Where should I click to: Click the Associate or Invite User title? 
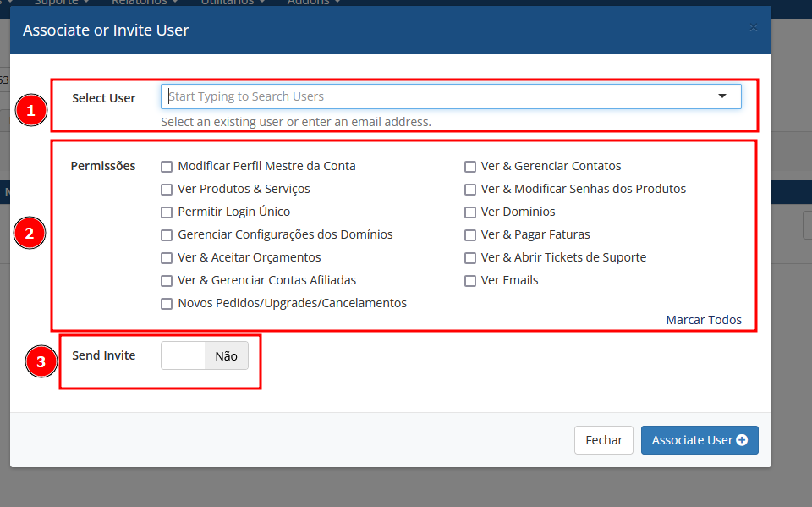point(106,30)
